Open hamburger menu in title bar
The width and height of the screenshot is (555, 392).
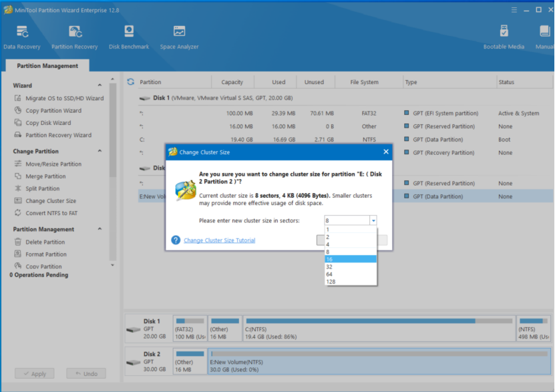514,10
